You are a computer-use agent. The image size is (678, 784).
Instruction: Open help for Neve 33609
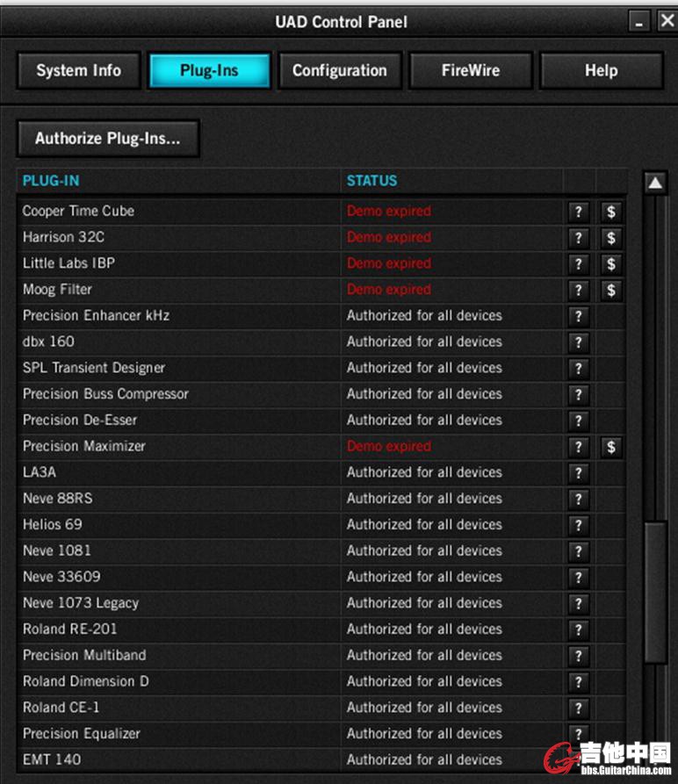point(579,578)
